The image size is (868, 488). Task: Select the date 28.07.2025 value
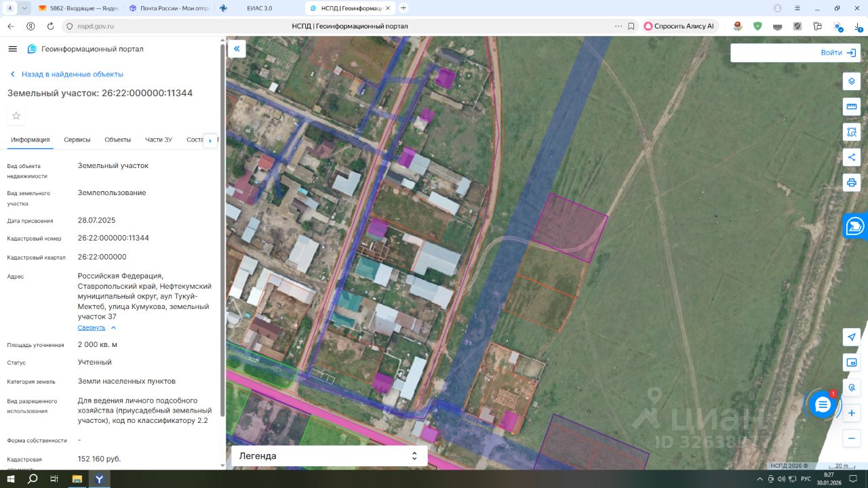click(97, 220)
